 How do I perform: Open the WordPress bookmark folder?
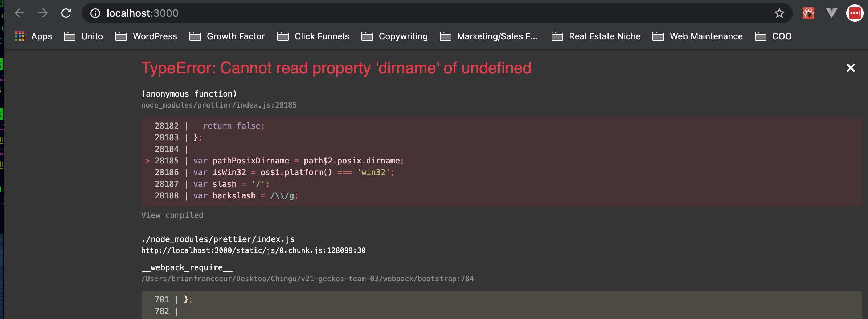[x=146, y=36]
